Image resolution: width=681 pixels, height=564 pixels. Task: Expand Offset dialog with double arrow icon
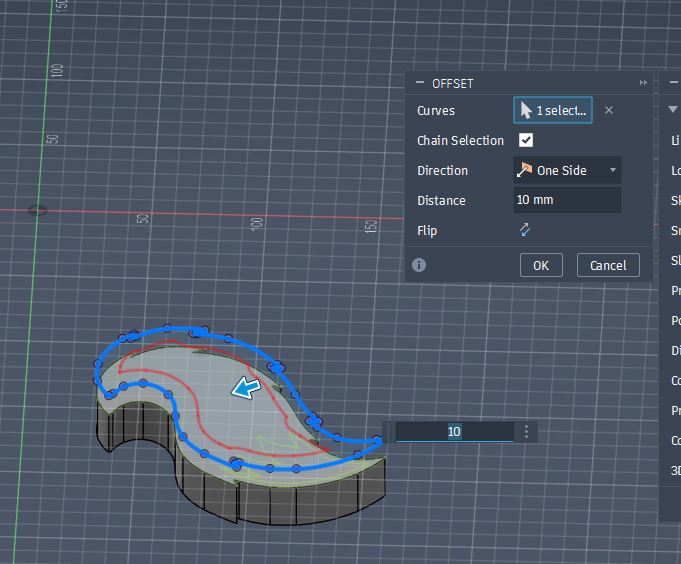point(643,82)
